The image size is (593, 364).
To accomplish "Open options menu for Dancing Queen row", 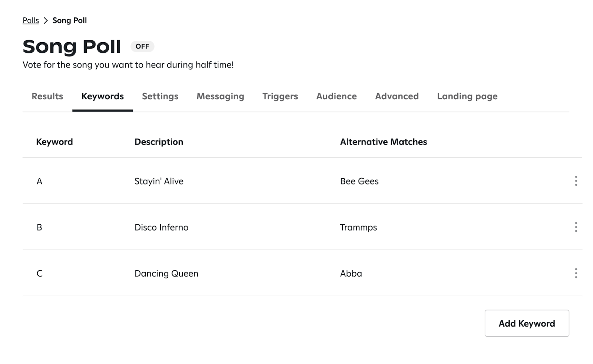I will click(x=576, y=273).
